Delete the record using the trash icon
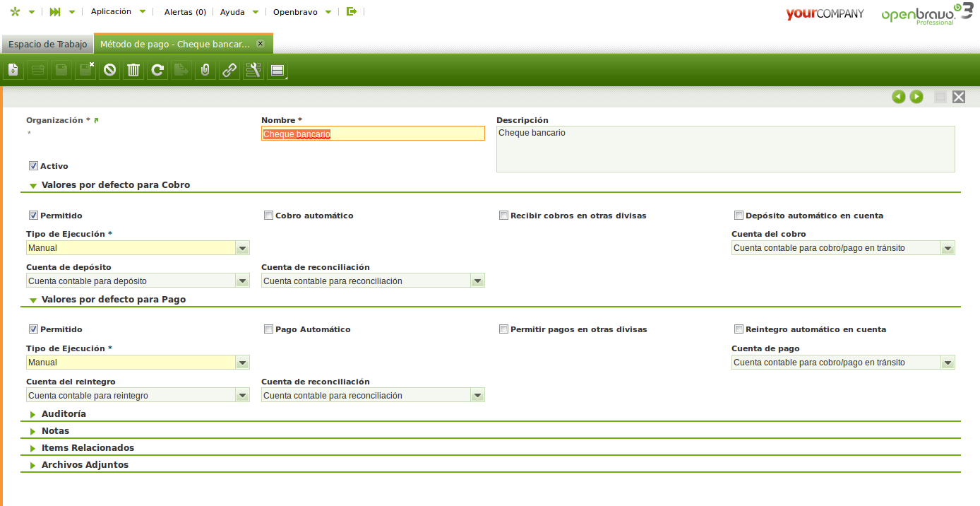Viewport: 980px width, 506px height. [133, 70]
